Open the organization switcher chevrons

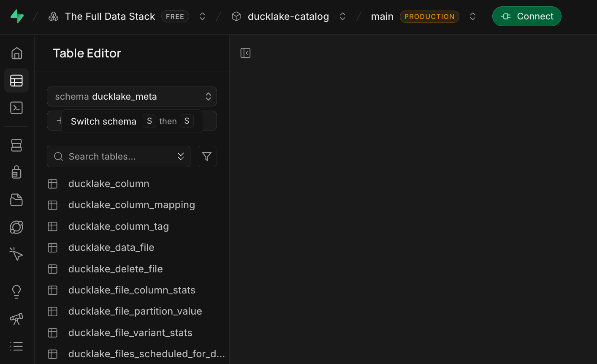pyautogui.click(x=203, y=16)
